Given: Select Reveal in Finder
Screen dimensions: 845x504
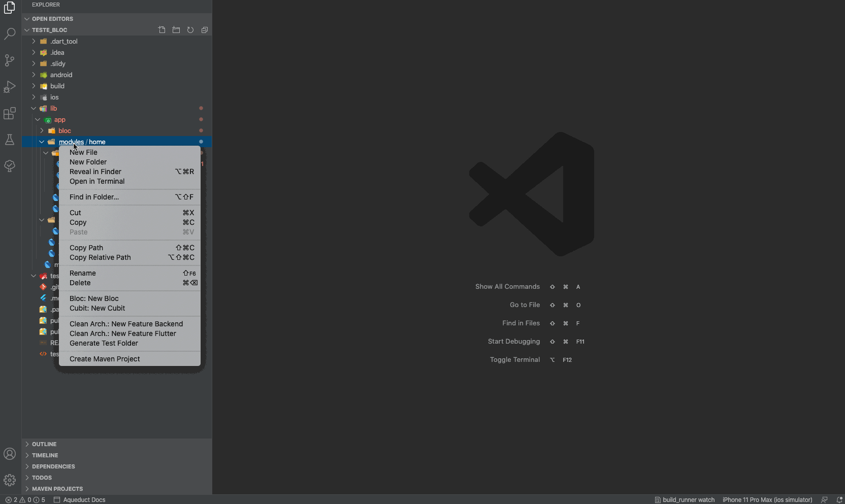Looking at the screenshot, I should 129,172.
